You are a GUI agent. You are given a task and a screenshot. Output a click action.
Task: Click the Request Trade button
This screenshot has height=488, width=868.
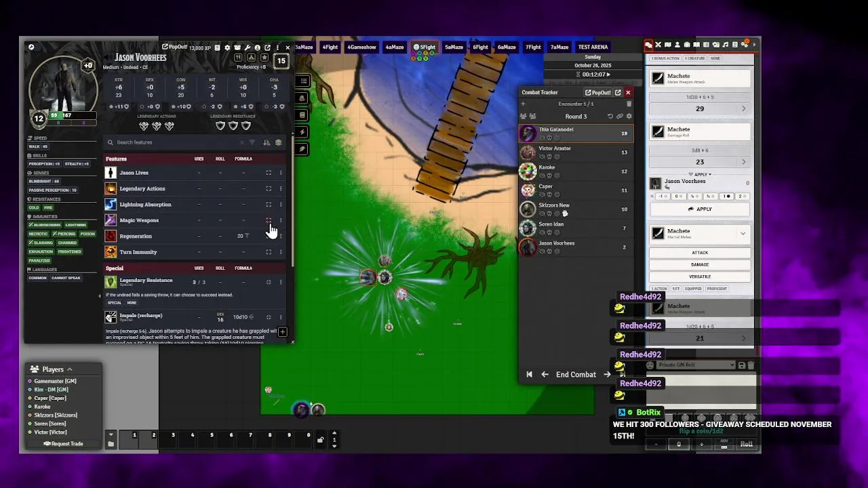click(63, 444)
